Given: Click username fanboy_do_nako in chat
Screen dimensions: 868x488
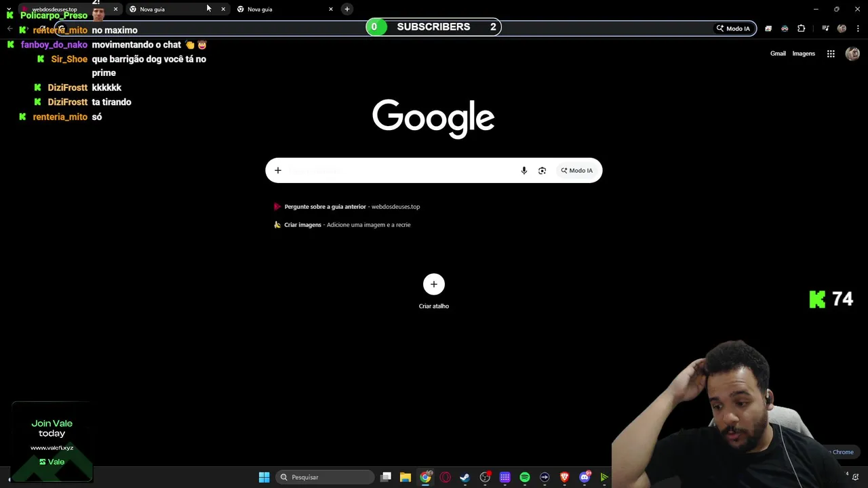Looking at the screenshot, I should tap(54, 45).
